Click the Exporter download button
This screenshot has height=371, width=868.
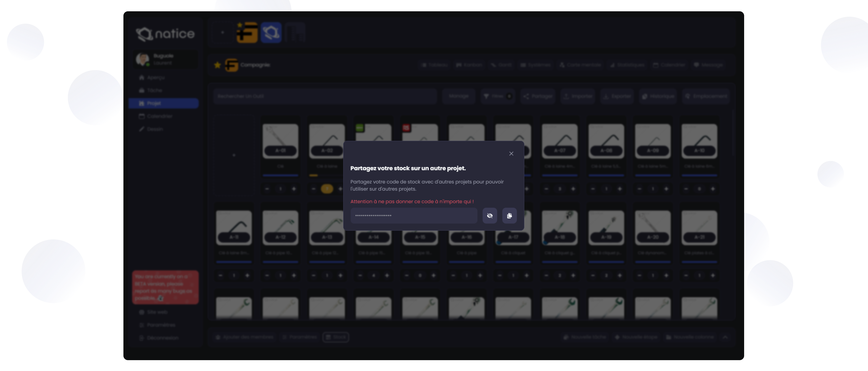(617, 96)
